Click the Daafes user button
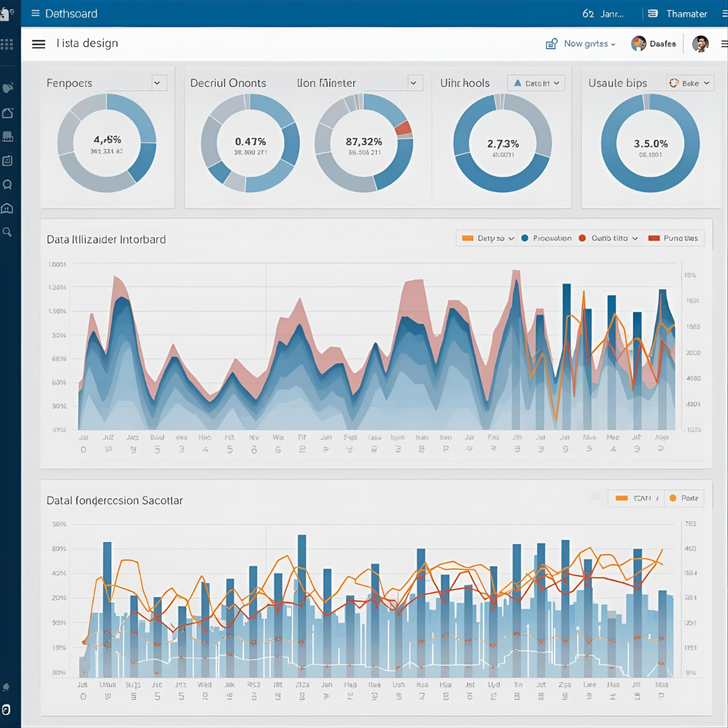This screenshot has width=728, height=728. point(654,44)
